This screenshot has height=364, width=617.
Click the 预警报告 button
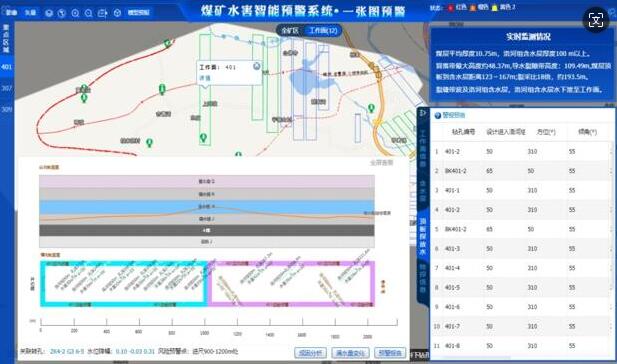[x=390, y=353]
